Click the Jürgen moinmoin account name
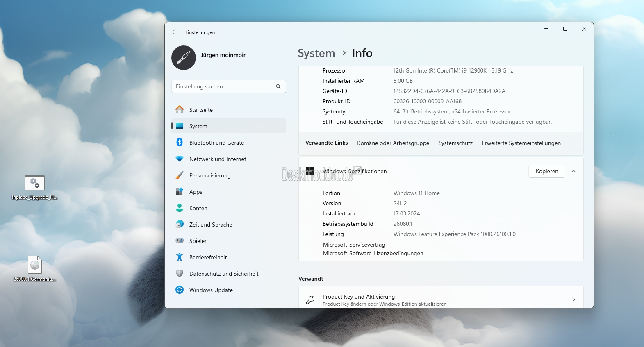 pos(224,55)
